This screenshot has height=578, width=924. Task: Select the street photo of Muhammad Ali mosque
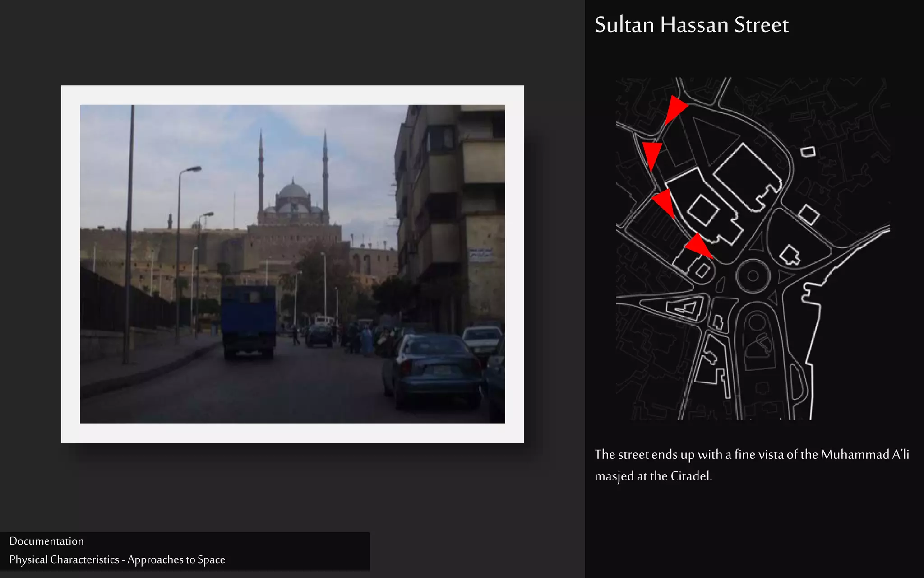292,264
